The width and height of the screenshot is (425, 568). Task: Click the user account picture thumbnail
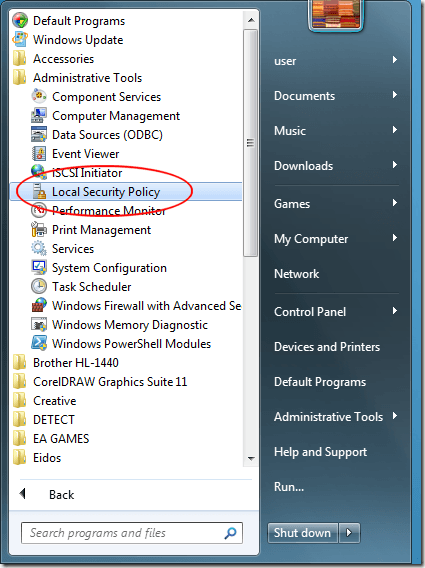[x=336, y=14]
